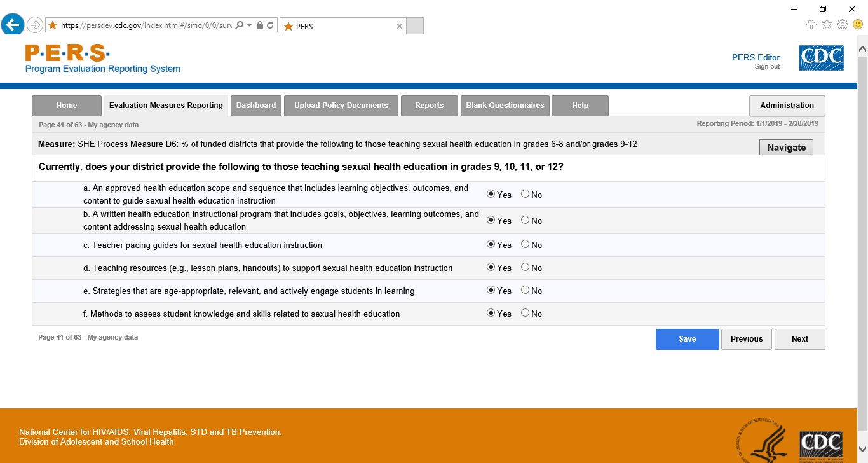Screen dimensions: 868x463
Task: Select Yes for item f assessment methods
Action: point(491,313)
